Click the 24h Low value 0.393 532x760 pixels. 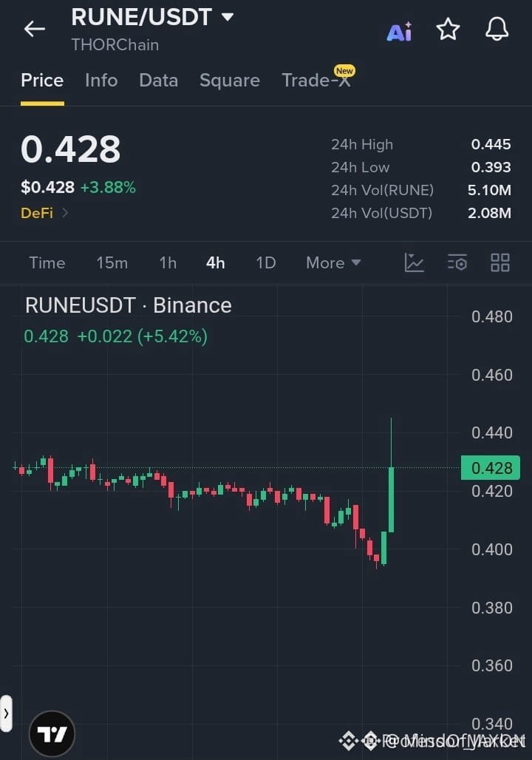pos(491,167)
